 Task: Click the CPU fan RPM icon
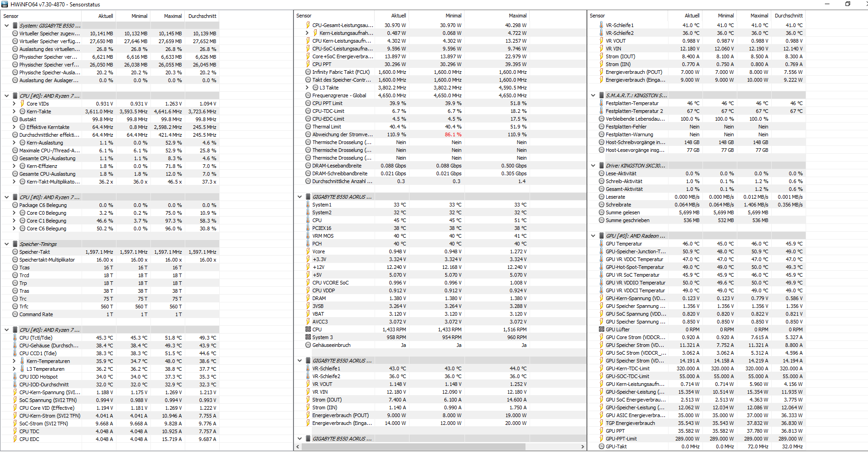(x=308, y=329)
